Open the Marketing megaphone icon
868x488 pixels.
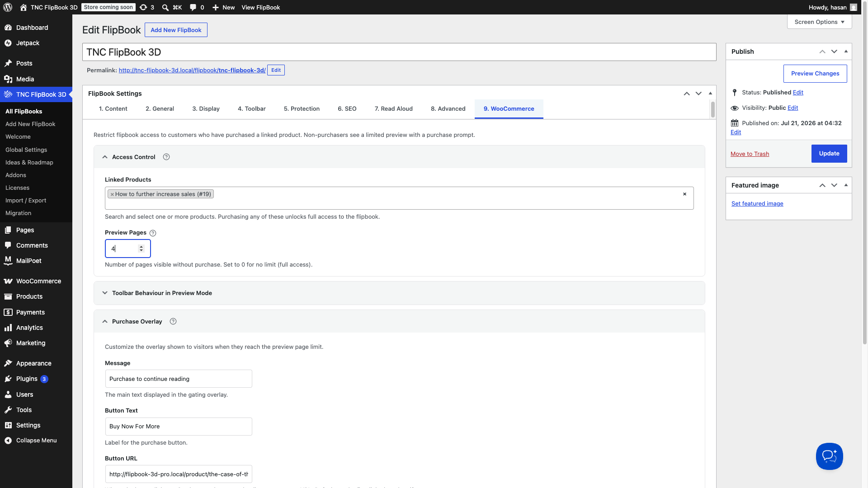pyautogui.click(x=8, y=343)
